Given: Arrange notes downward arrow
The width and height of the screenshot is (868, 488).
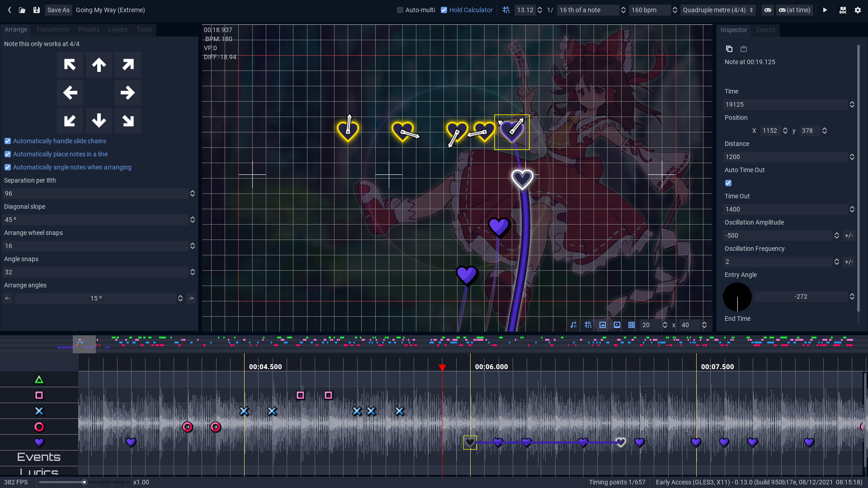Looking at the screenshot, I should (99, 121).
